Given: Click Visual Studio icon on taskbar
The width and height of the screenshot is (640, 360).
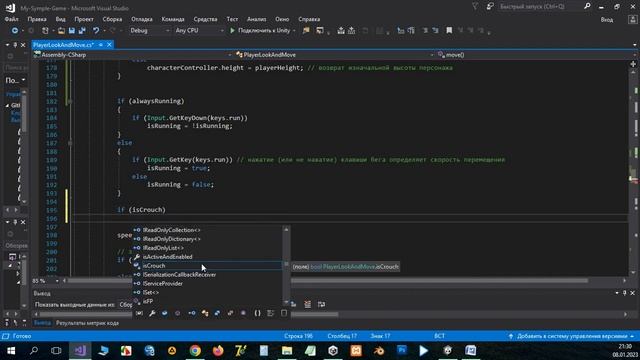Looking at the screenshot, I should click(80, 351).
